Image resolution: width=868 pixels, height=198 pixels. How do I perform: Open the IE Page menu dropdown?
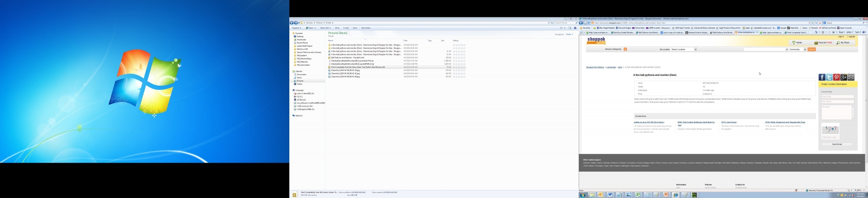pos(841,32)
